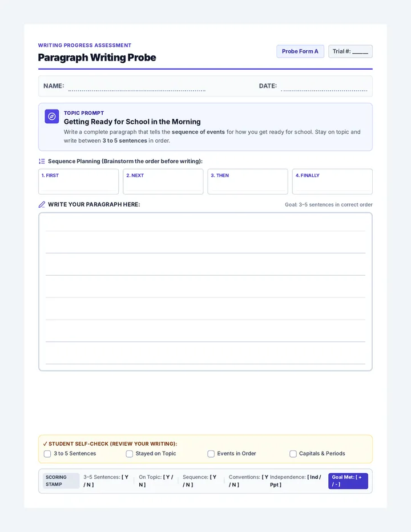Image resolution: width=411 pixels, height=532 pixels.
Task: Click the DATE dotted line field
Action: [324, 87]
